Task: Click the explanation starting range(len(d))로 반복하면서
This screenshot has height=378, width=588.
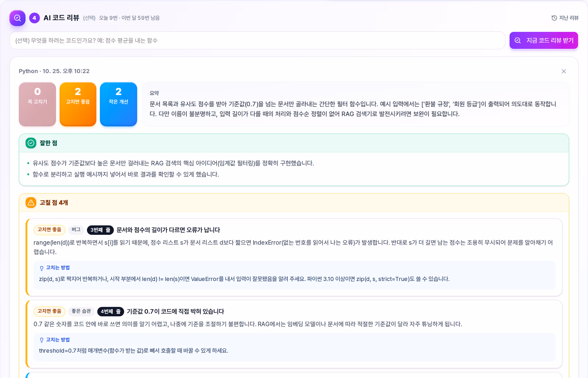Action: [x=293, y=247]
